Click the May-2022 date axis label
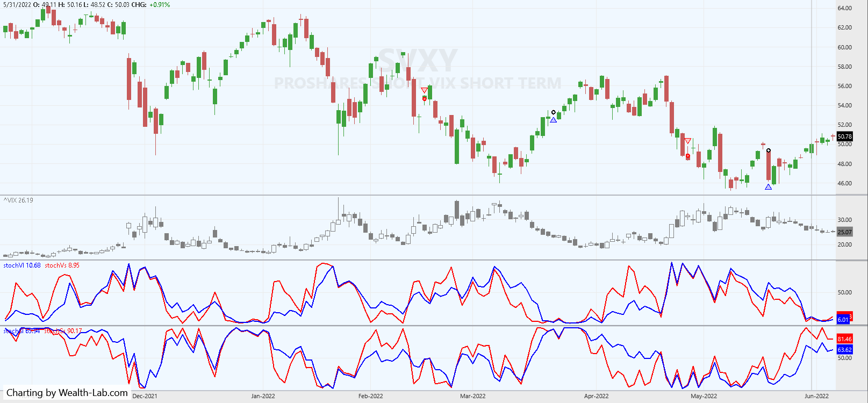Image resolution: width=868 pixels, height=403 pixels. click(x=704, y=396)
